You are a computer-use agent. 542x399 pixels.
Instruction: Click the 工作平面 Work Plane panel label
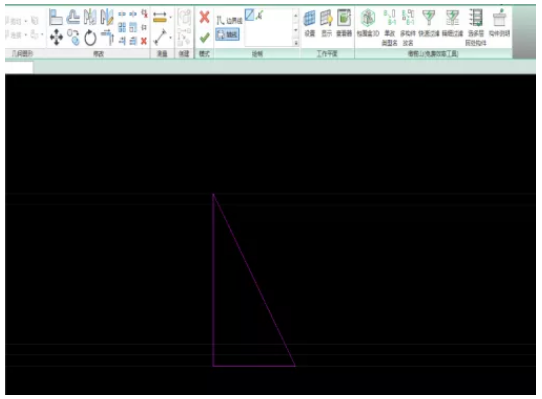coord(327,54)
